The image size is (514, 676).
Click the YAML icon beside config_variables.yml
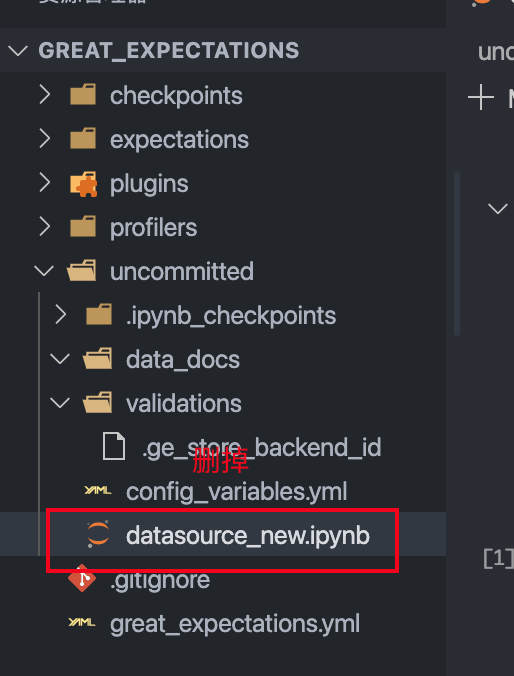tap(98, 491)
